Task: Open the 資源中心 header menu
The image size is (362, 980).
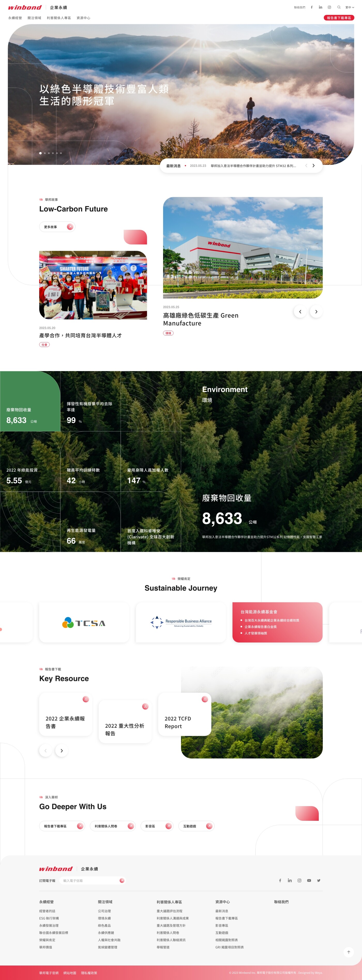Action: [83, 18]
